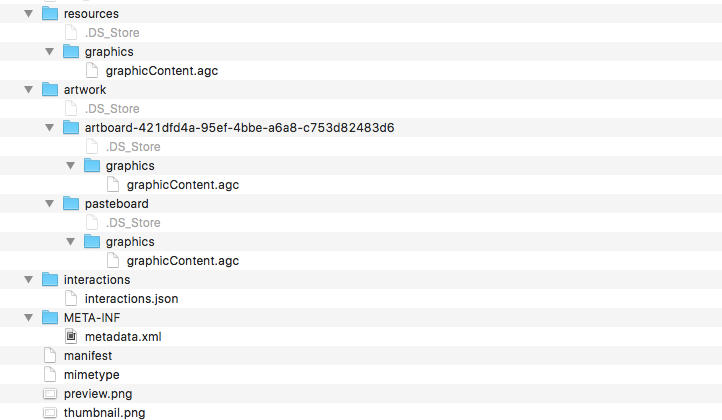Select the .DS_Store file under artwork
The image size is (722, 420).
pos(112,109)
